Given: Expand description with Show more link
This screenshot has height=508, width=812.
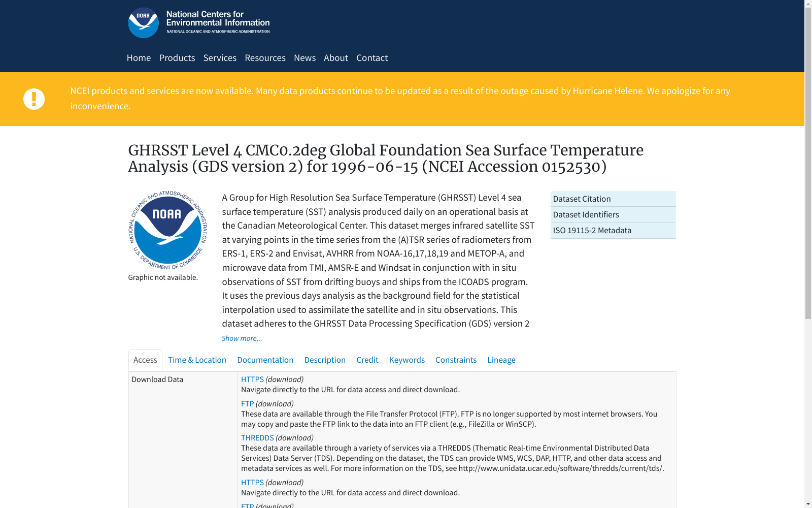Looking at the screenshot, I should click(x=242, y=338).
